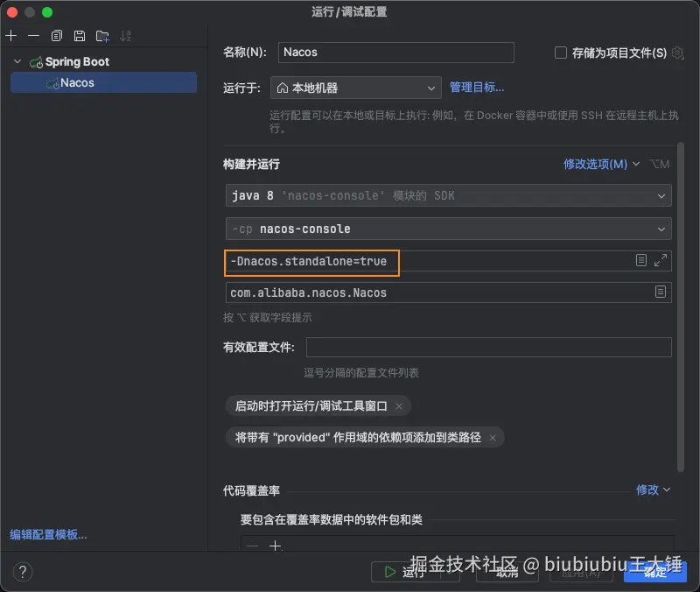This screenshot has height=592, width=700.
Task: Save configuration icon in toolbar
Action: 80,36
